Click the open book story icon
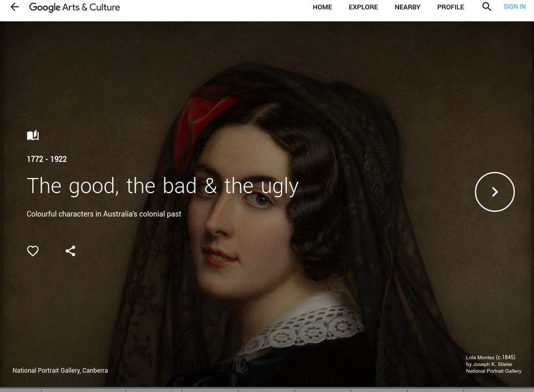Image resolution: width=534 pixels, height=392 pixels. 33,135
